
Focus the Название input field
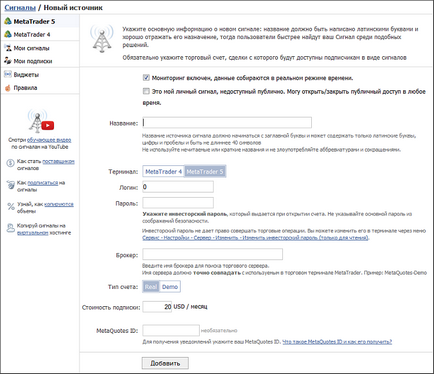coord(227,122)
